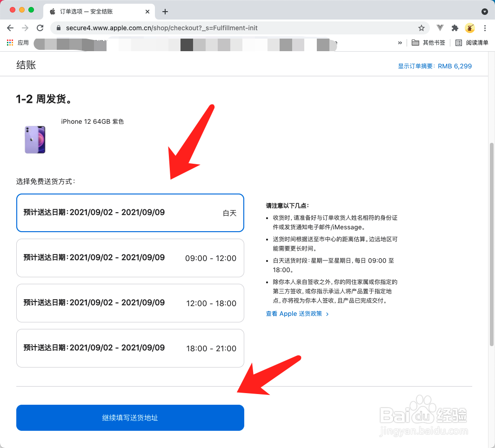
Task: Select the 白天 daytime delivery option
Action: (x=130, y=213)
